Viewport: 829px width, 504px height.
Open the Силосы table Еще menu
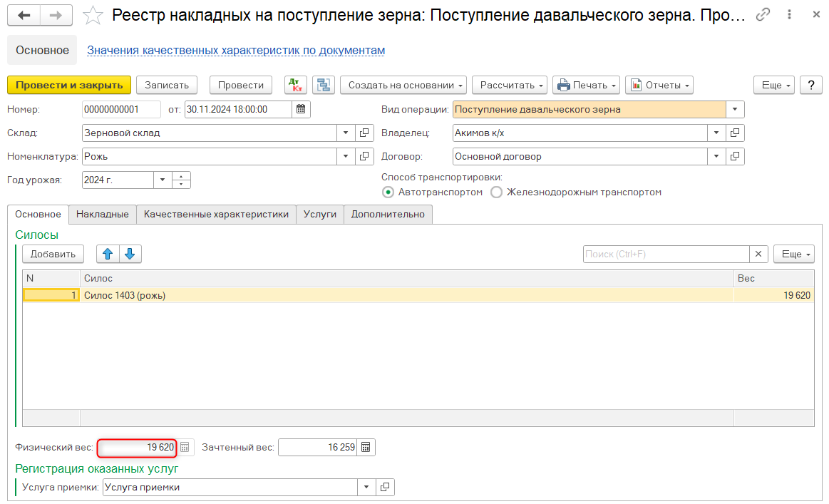click(794, 254)
